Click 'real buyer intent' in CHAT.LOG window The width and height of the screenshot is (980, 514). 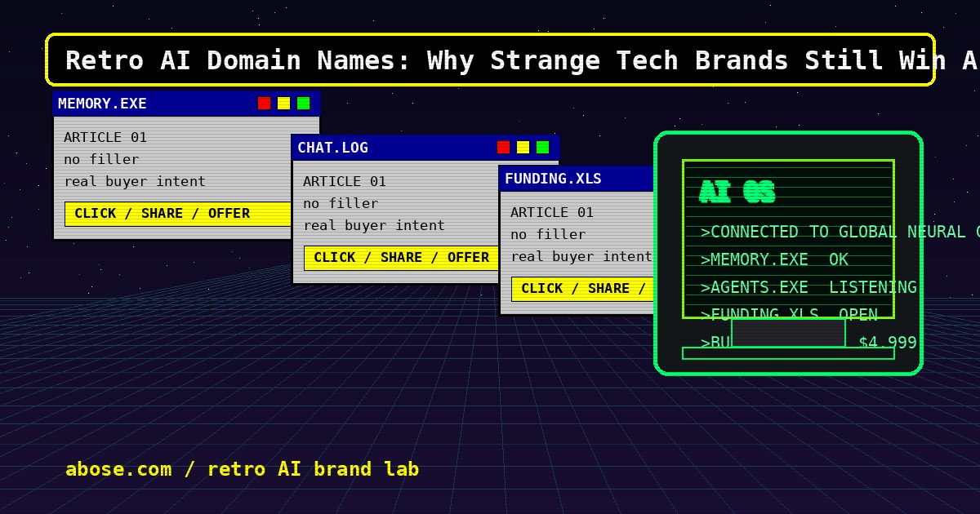point(374,225)
